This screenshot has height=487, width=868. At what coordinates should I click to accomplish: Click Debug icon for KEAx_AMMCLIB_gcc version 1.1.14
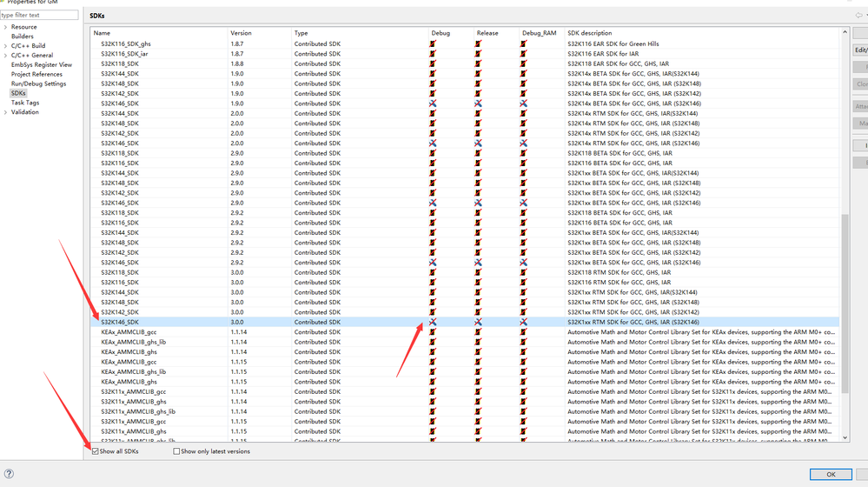[433, 332]
